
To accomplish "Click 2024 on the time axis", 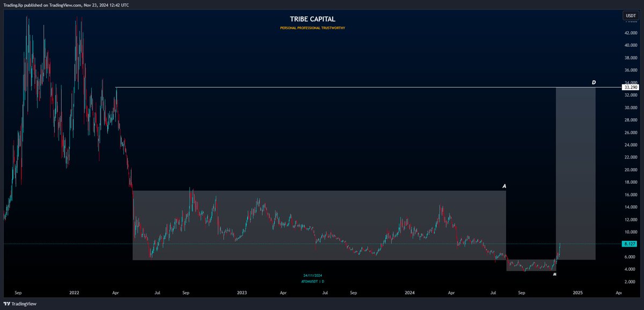I will click(410, 293).
